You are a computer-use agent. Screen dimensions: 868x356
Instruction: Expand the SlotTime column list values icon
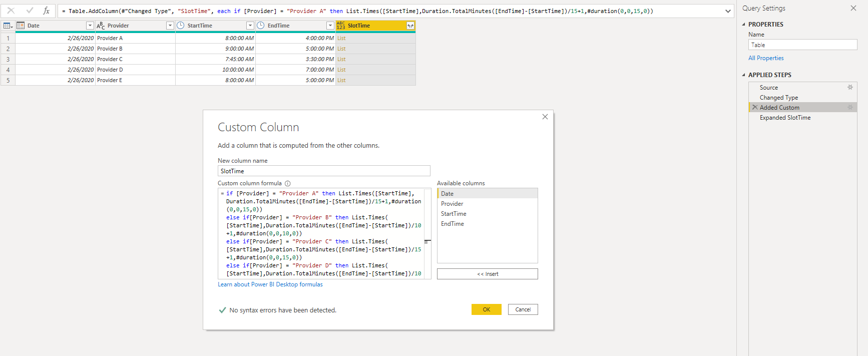[x=410, y=26]
